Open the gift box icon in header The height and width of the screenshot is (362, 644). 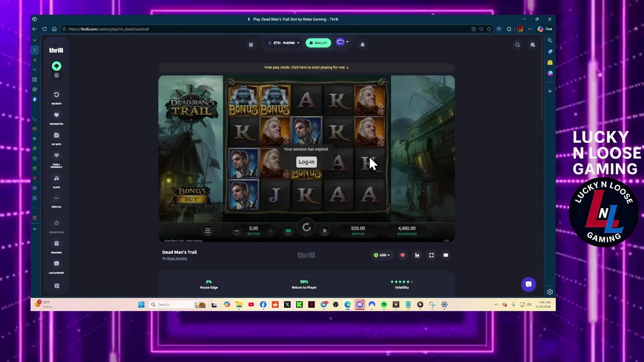pyautogui.click(x=251, y=44)
